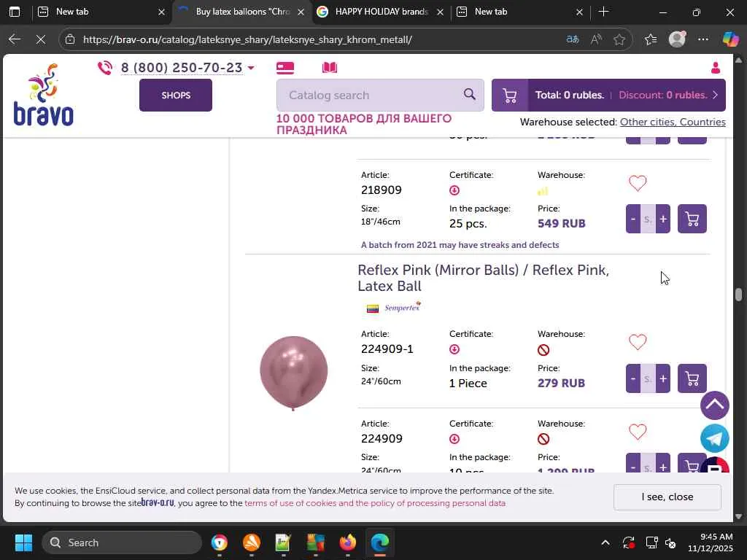Open the catalog book icon in header
747x560 pixels.
pos(329,68)
